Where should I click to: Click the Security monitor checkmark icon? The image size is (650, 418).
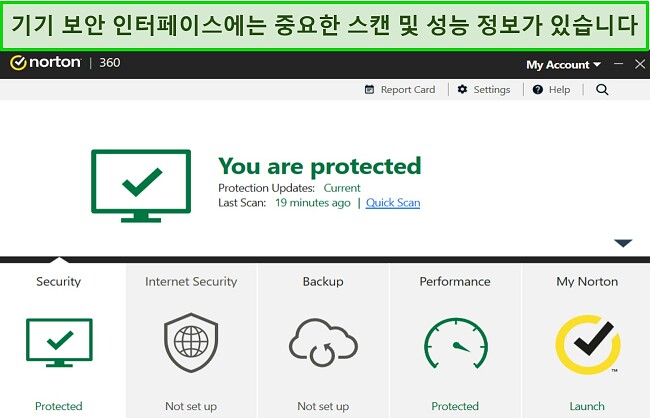pos(59,343)
